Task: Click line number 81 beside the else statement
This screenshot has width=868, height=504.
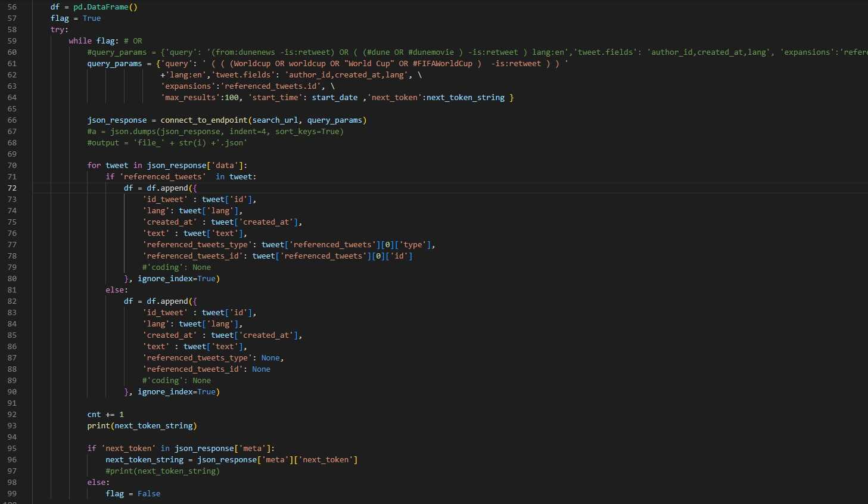Action: (x=12, y=290)
